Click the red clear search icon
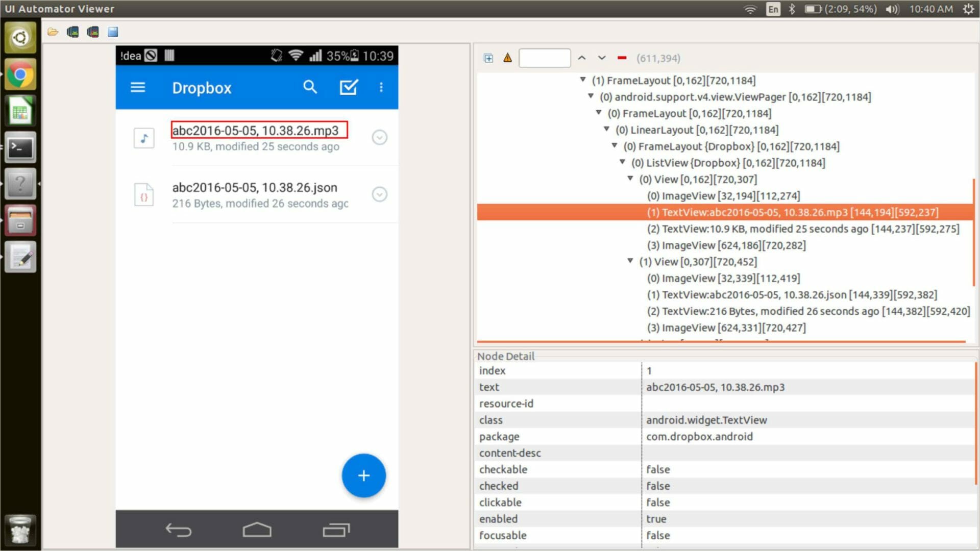The width and height of the screenshot is (980, 551). pos(622,58)
